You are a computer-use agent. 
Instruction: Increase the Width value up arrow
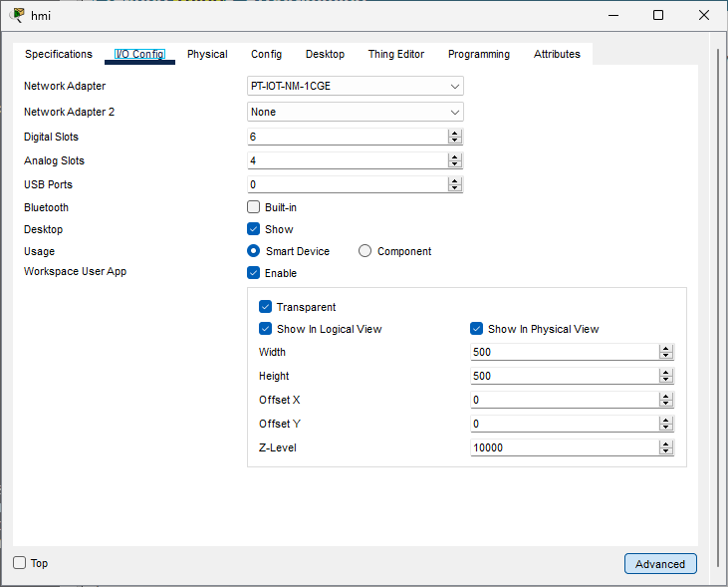pos(666,348)
